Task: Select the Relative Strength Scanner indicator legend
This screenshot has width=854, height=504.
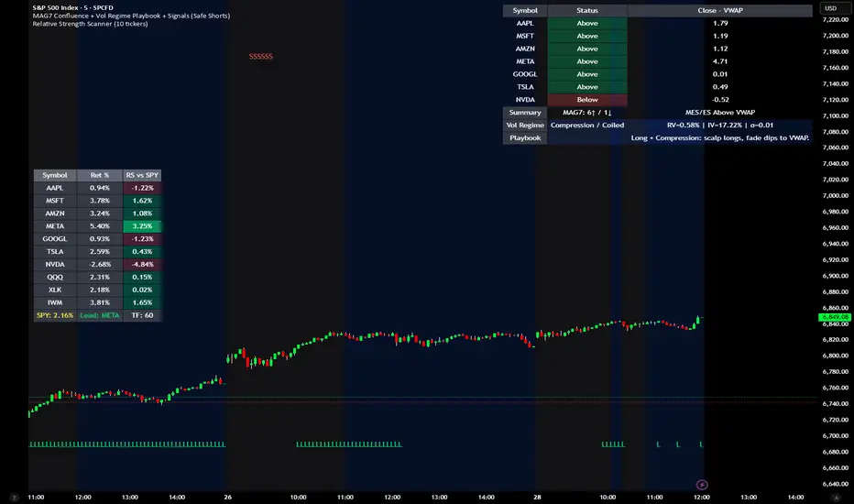Action: coord(90,24)
